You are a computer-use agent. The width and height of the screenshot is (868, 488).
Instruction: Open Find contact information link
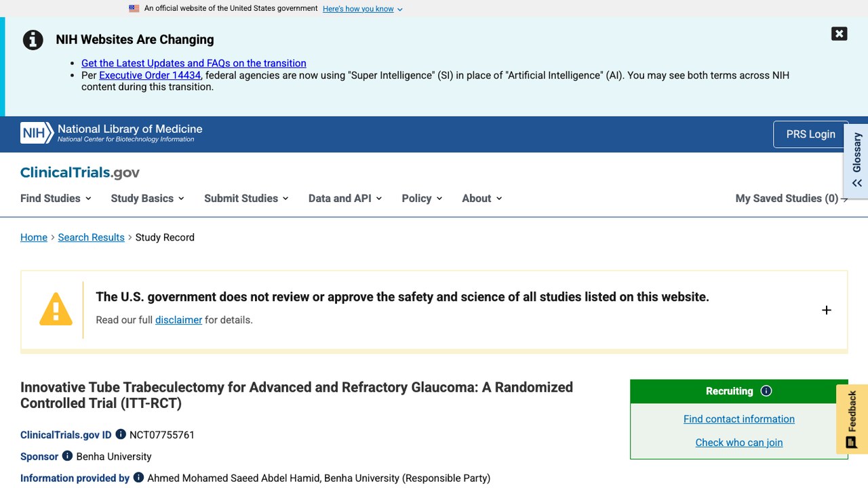[x=739, y=419]
